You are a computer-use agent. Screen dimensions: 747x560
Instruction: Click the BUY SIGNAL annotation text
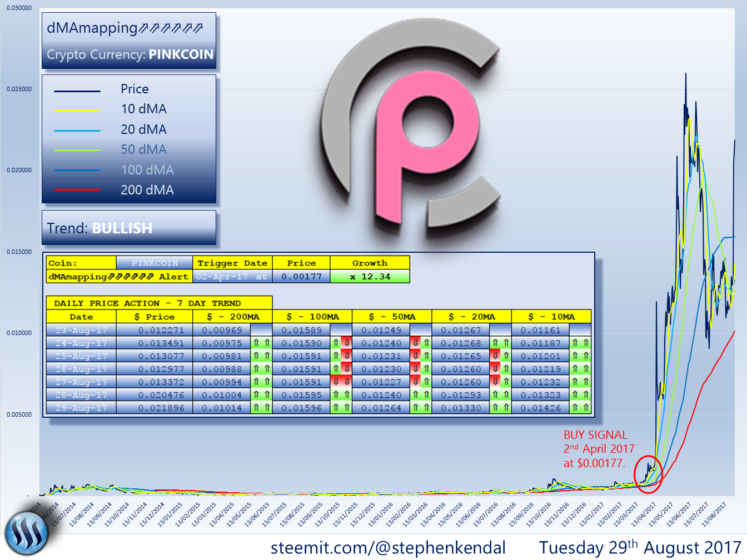(599, 449)
